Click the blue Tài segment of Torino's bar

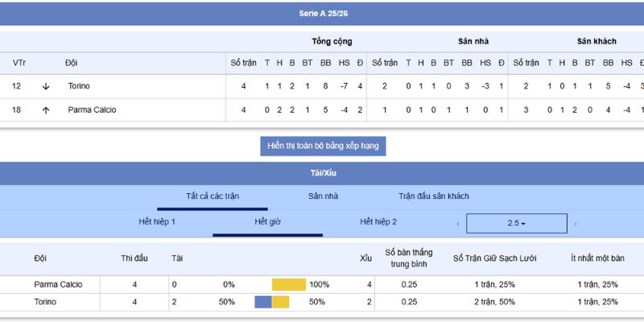click(x=263, y=302)
